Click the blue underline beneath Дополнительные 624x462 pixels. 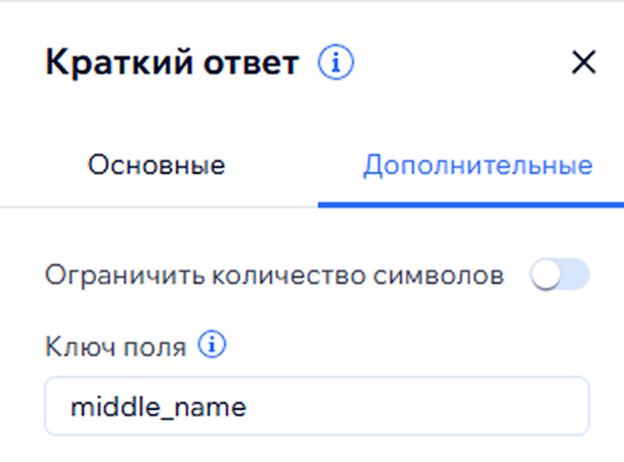pyautogui.click(x=470, y=204)
